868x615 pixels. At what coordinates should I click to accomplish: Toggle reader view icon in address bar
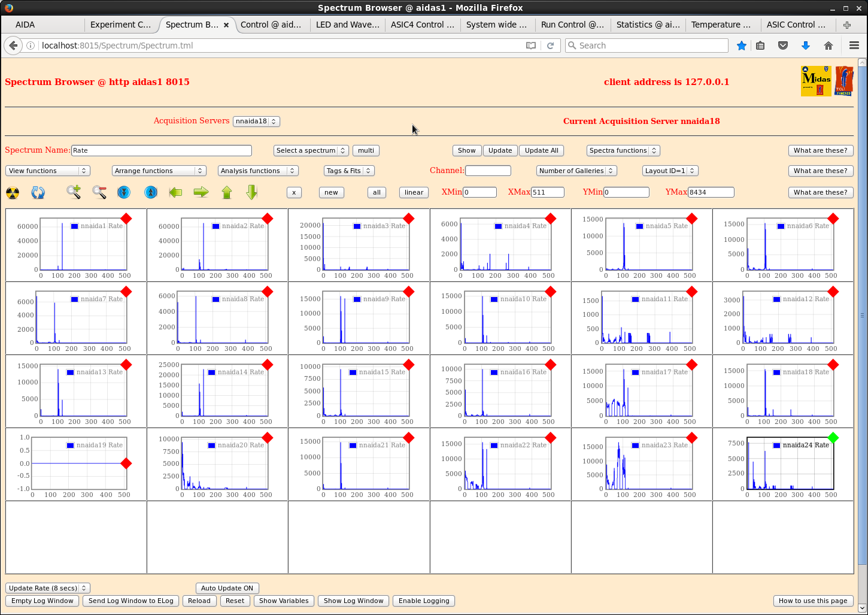pyautogui.click(x=531, y=46)
